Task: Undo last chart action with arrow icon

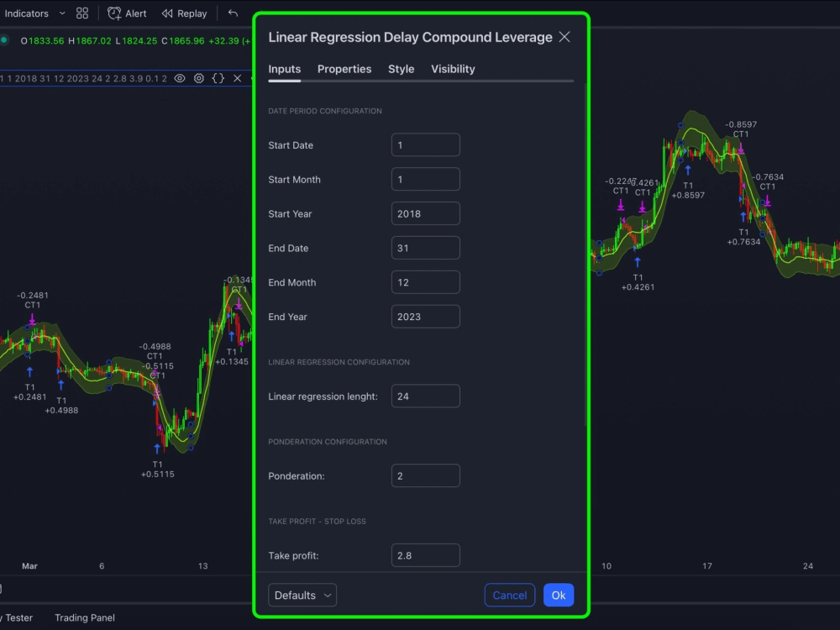Action: tap(233, 13)
